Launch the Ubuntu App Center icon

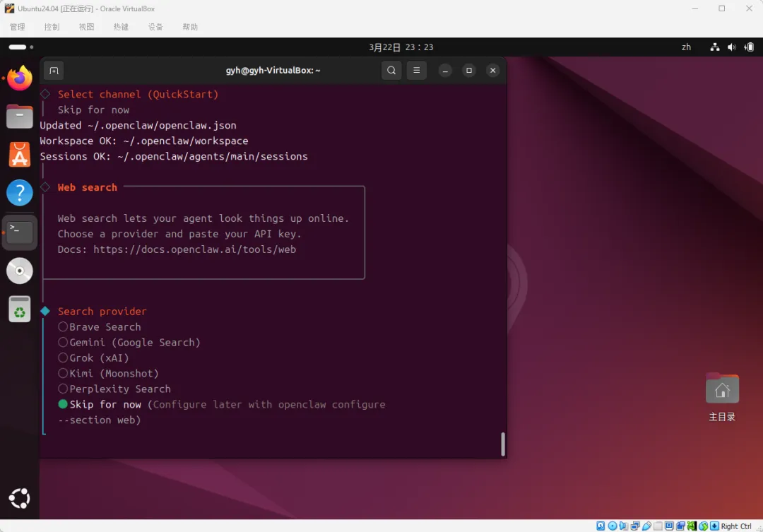(x=20, y=154)
